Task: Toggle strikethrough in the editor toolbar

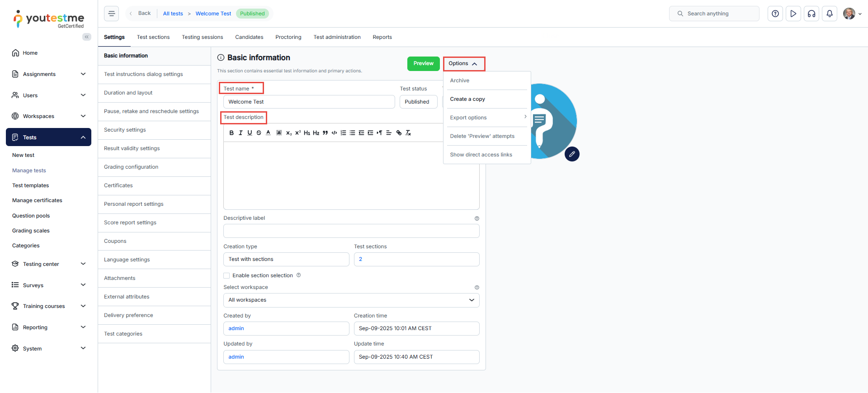Action: point(259,133)
